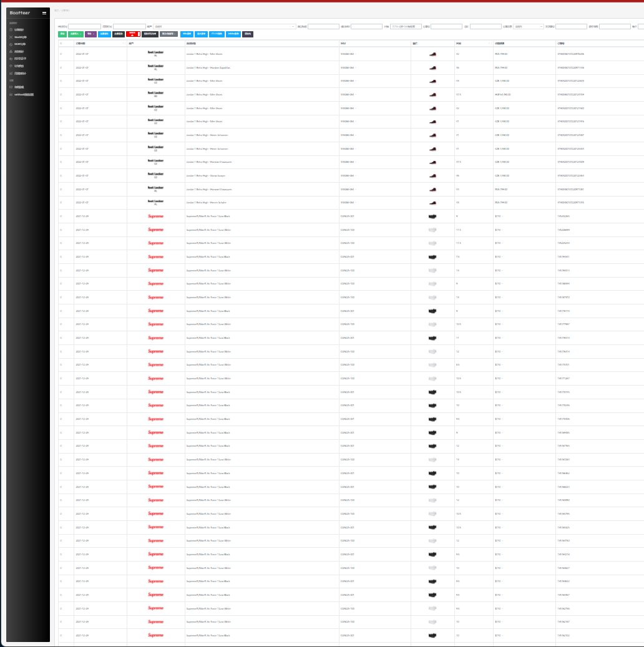The width and height of the screenshot is (644, 647).
Task: Click the blue button beside the purple one
Action: (104, 34)
